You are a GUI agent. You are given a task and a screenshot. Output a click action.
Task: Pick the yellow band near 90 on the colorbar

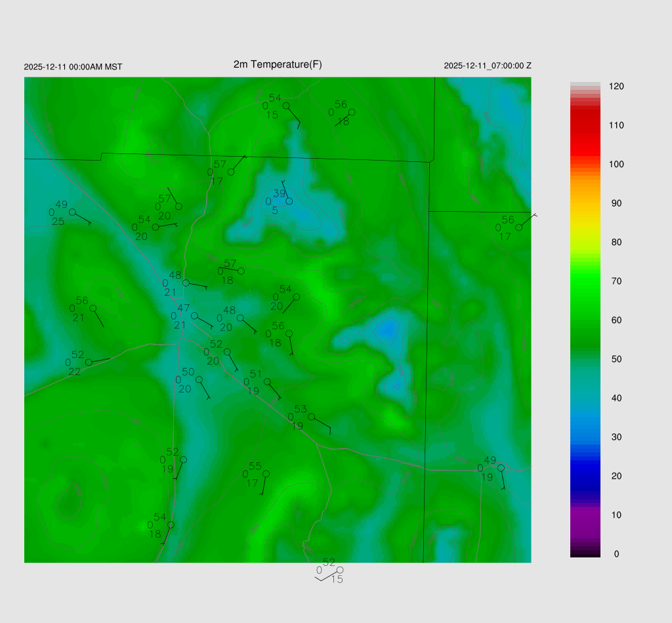coord(585,203)
